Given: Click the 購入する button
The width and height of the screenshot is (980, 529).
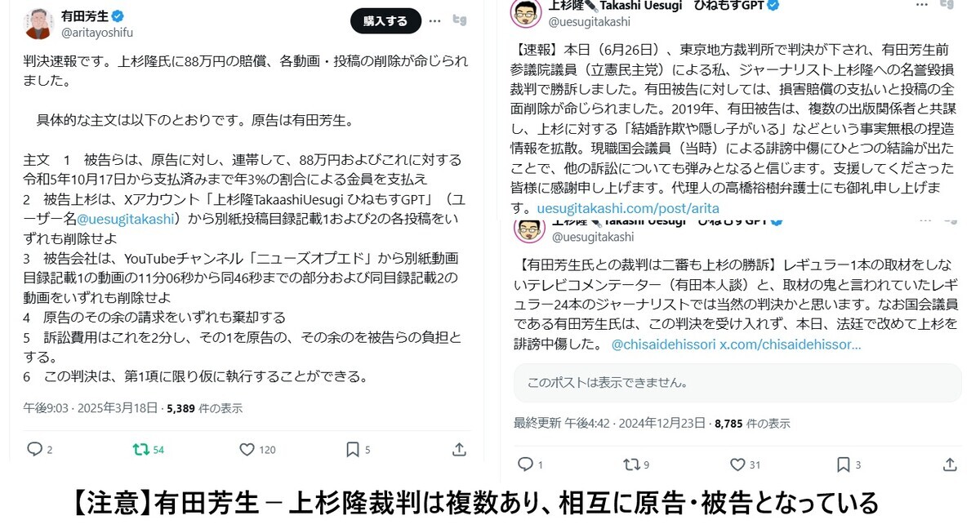Looking at the screenshot, I should (385, 21).
